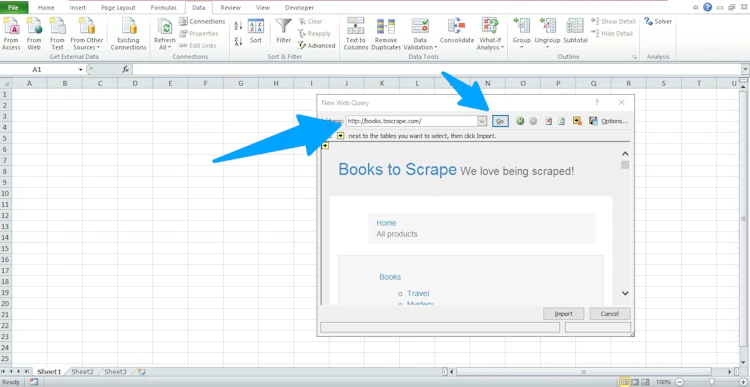This screenshot has width=750, height=387.
Task: Open the Formulas tab
Action: point(163,8)
